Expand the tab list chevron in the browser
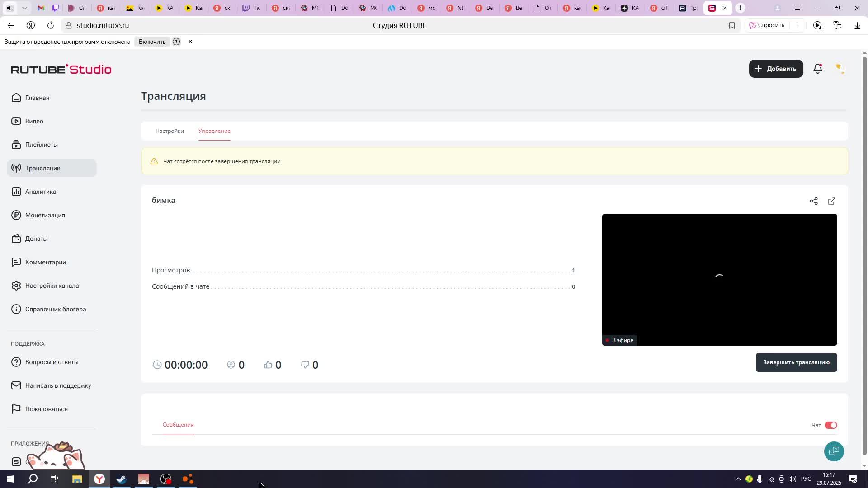Viewport: 868px width, 488px height. pos(24,8)
